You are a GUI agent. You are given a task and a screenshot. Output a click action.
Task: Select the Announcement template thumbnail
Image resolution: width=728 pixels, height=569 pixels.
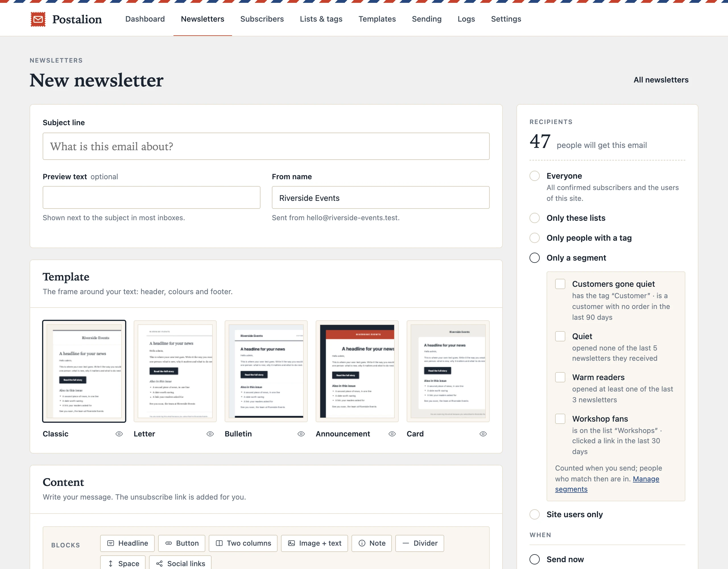pos(357,371)
